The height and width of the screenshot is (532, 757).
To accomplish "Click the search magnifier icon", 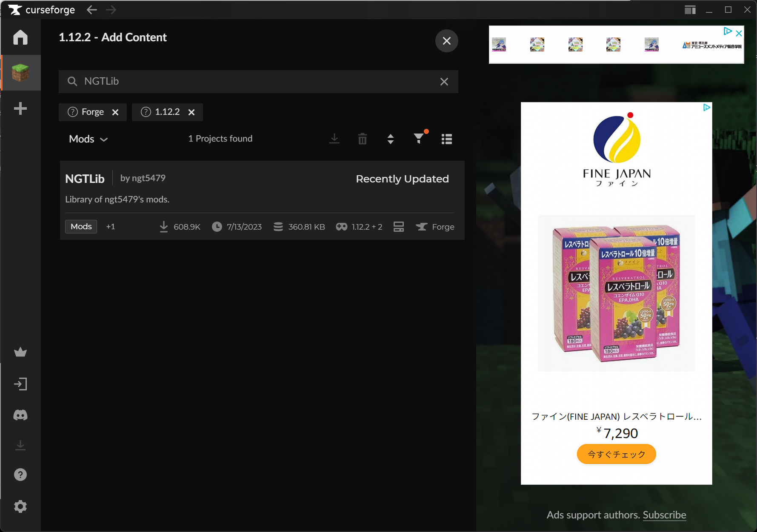I will 72,81.
